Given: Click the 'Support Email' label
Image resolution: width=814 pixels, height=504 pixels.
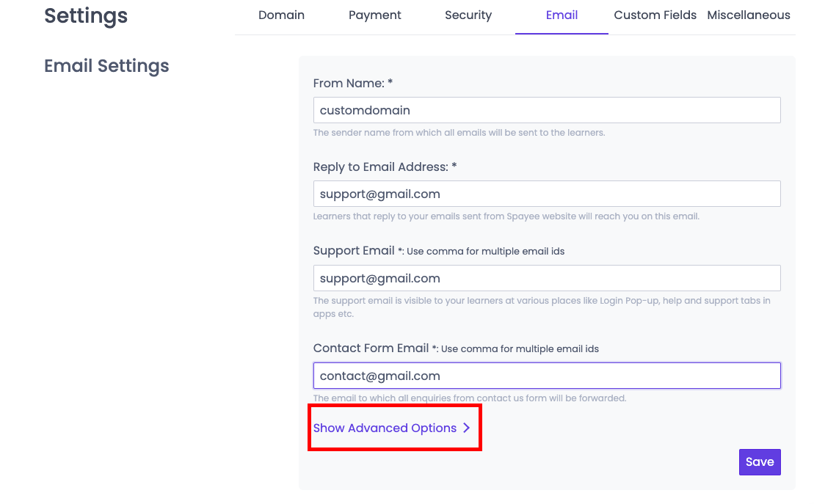Looking at the screenshot, I should (x=354, y=251).
